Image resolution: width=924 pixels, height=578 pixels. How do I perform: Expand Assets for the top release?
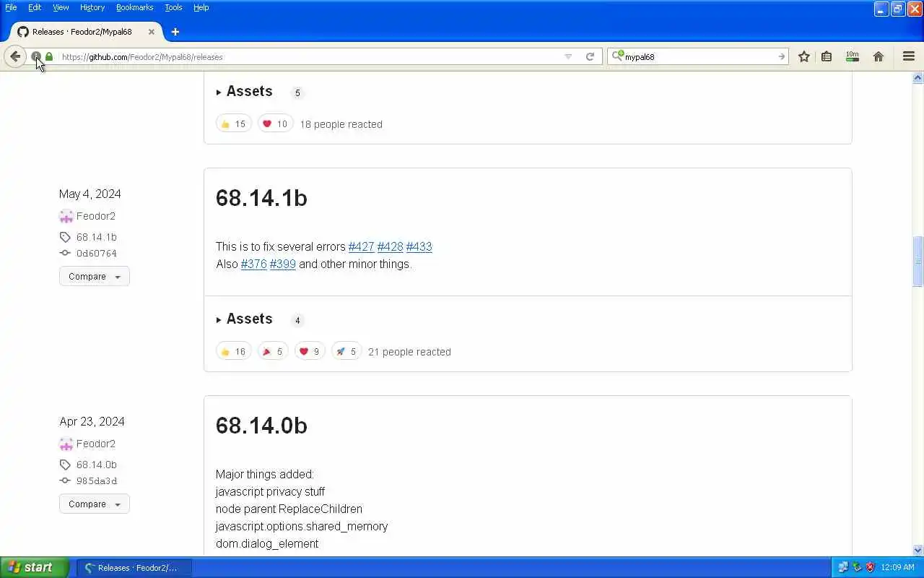coord(244,92)
